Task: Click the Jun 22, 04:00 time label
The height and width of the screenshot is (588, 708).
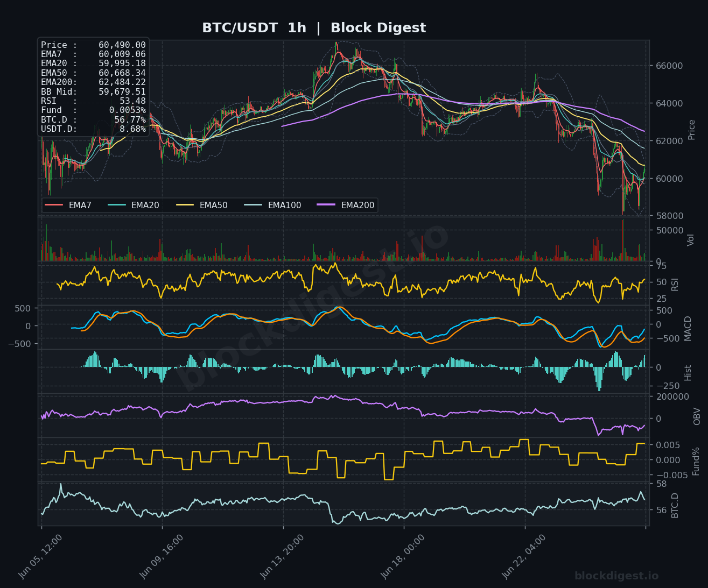Action: click(524, 556)
